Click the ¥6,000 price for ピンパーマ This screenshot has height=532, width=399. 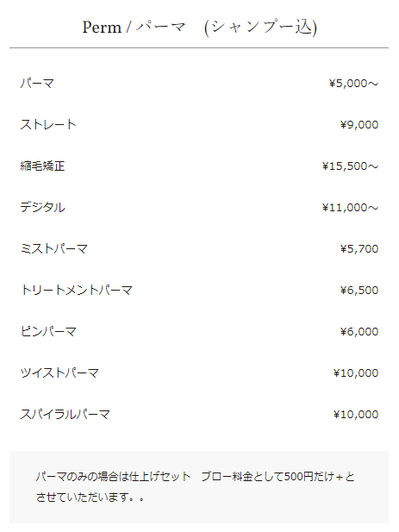coord(359,331)
